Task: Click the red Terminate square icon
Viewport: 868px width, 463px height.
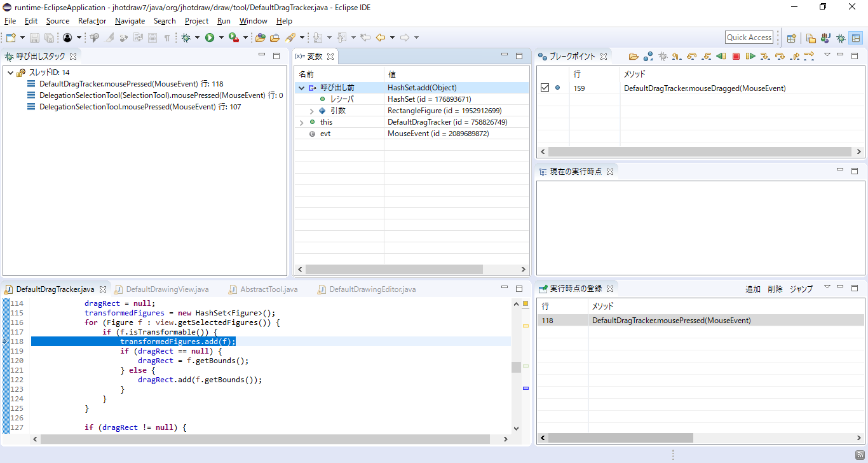Action: (x=736, y=56)
